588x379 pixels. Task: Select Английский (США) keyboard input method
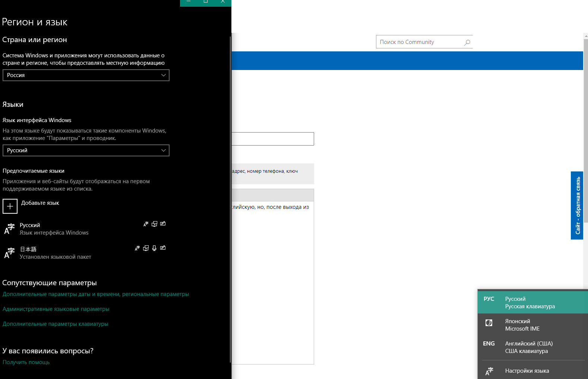coord(533,347)
